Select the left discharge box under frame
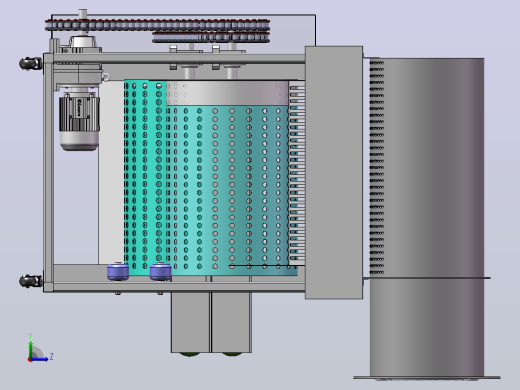 191,322
